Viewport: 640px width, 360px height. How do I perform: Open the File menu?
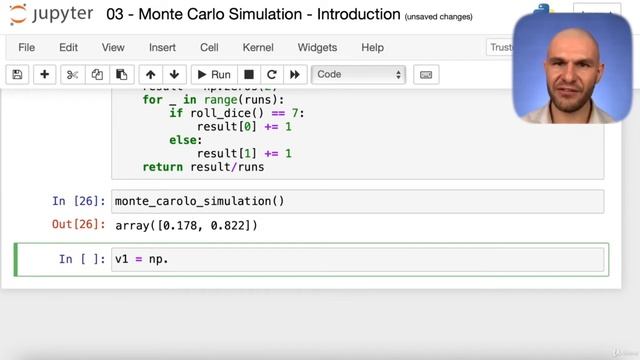27,48
